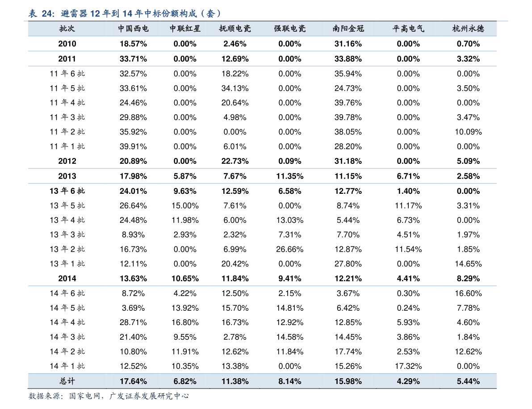Select cell '22.73%' in the 2012 row
Image resolution: width=532 pixels, height=409 pixels.
pyautogui.click(x=235, y=161)
